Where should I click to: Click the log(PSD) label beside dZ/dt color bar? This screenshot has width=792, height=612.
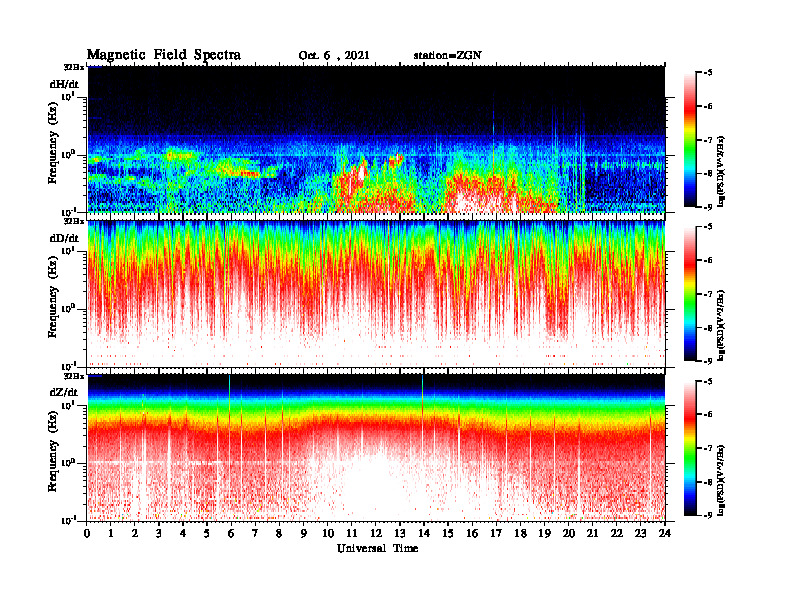[721, 480]
